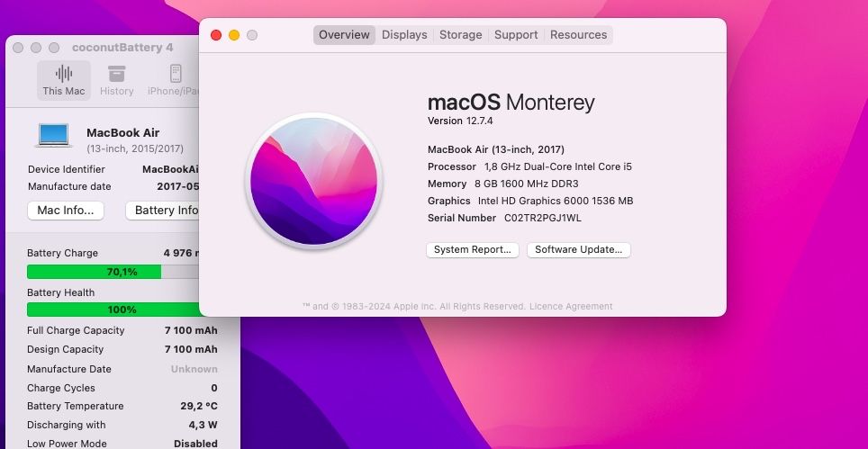Screen dimensions: 868x449
Task: Select the serial number C02TR2PGJ1WL
Action: (x=542, y=218)
